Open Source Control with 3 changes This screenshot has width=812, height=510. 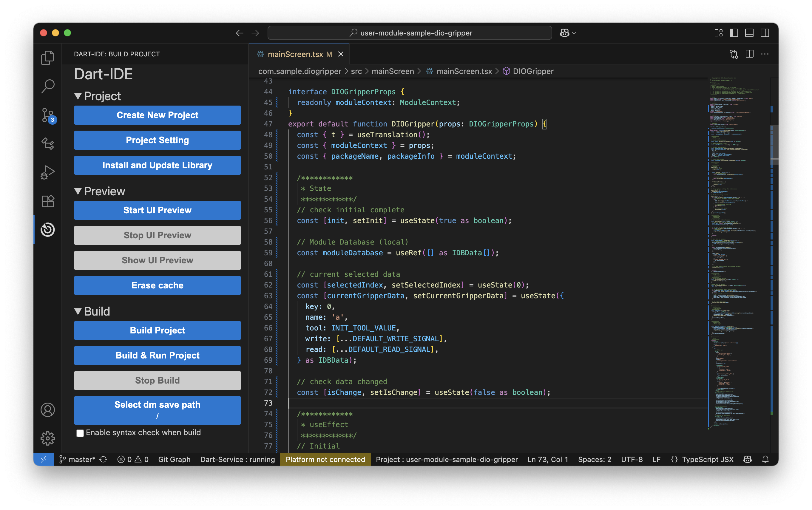47,115
